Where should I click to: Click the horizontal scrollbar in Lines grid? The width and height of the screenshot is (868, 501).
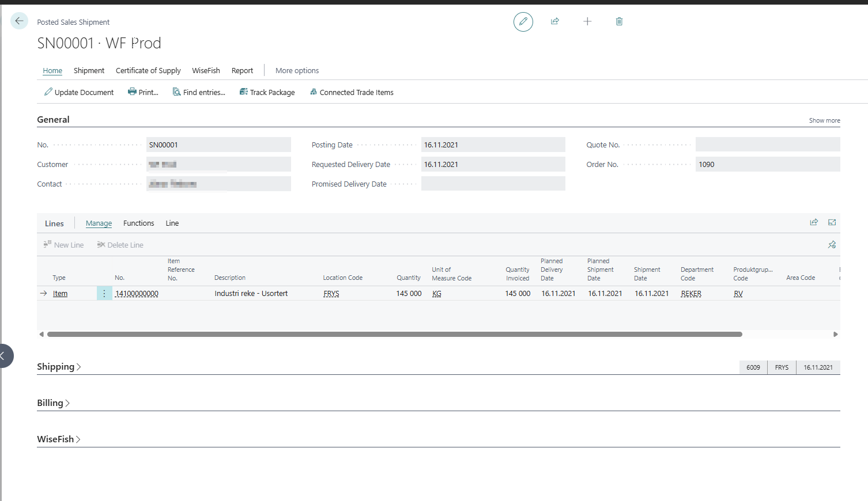click(394, 335)
